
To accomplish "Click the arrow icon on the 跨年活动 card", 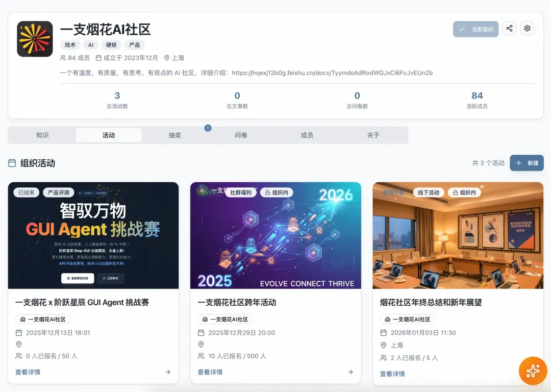I will tap(350, 372).
